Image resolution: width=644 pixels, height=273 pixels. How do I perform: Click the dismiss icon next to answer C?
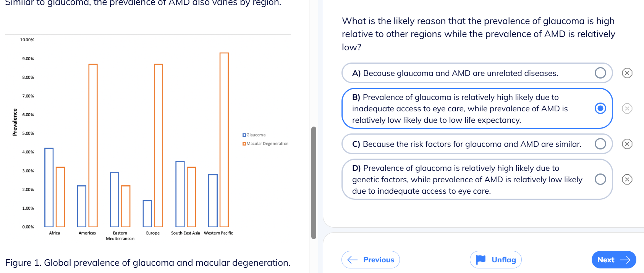coord(627,144)
